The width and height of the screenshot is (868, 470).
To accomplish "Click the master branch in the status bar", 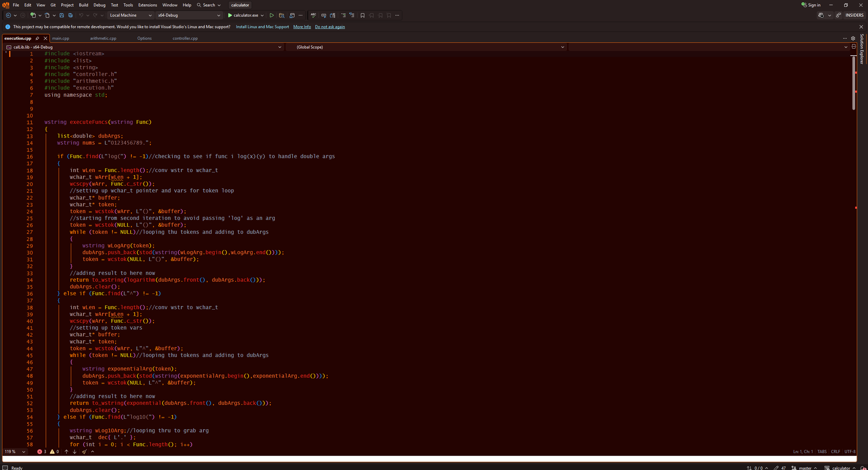I will (805, 468).
